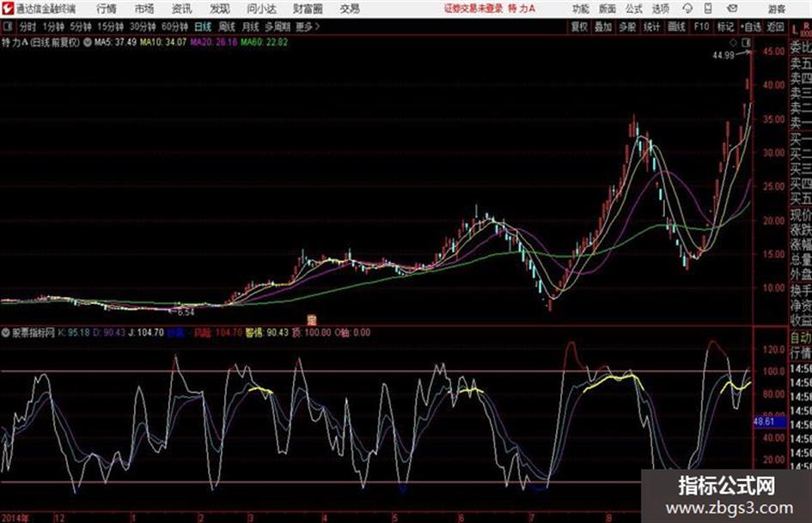This screenshot has width=812, height=523.
Task: Expand the sub-chart indicator dropdown arrow
Action: point(6,332)
